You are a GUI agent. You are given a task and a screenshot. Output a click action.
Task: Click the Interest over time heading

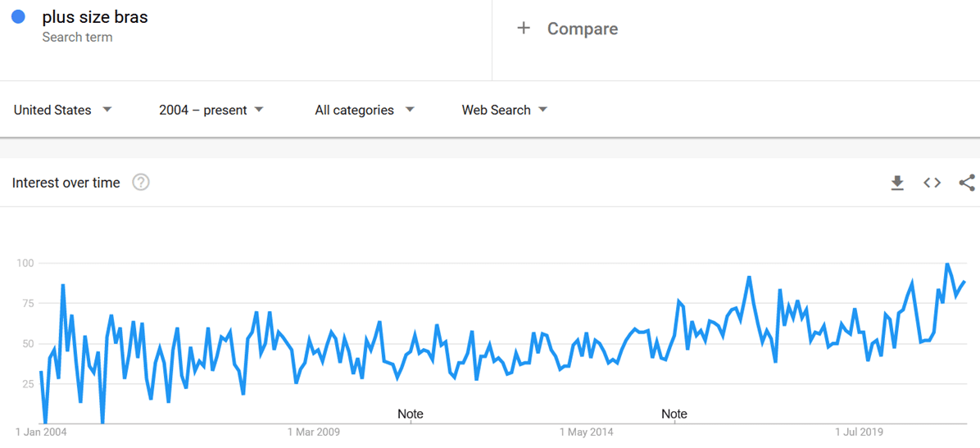click(x=66, y=183)
